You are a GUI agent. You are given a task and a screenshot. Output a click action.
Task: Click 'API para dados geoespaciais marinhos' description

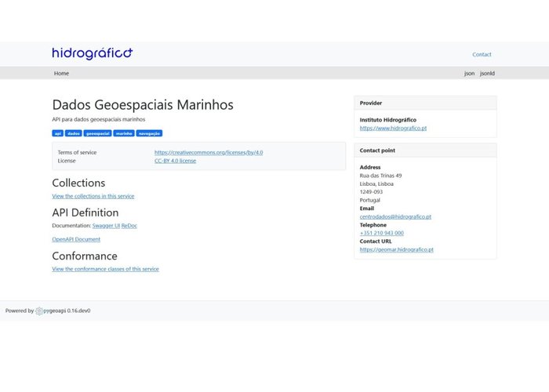pyautogui.click(x=99, y=119)
